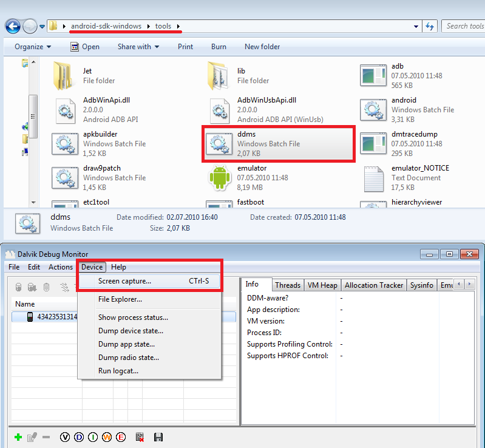Focus the Search tools input box
The width and height of the screenshot is (485, 448).
[x=463, y=26]
